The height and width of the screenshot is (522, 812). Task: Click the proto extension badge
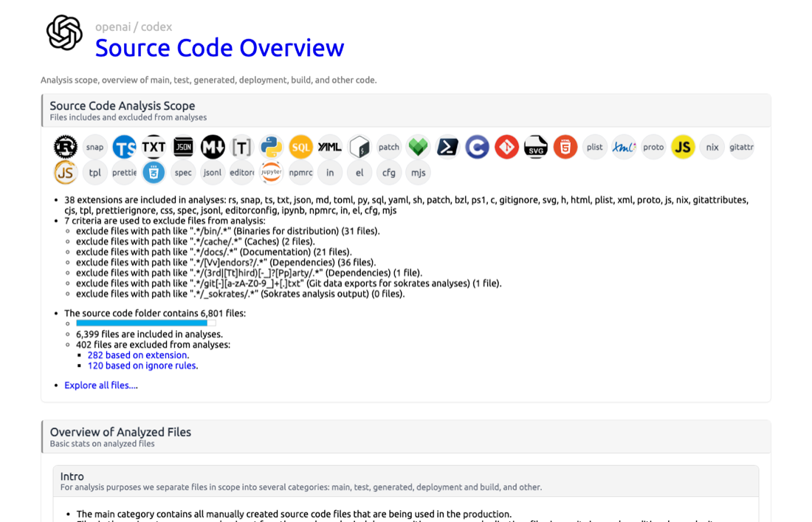653,147
